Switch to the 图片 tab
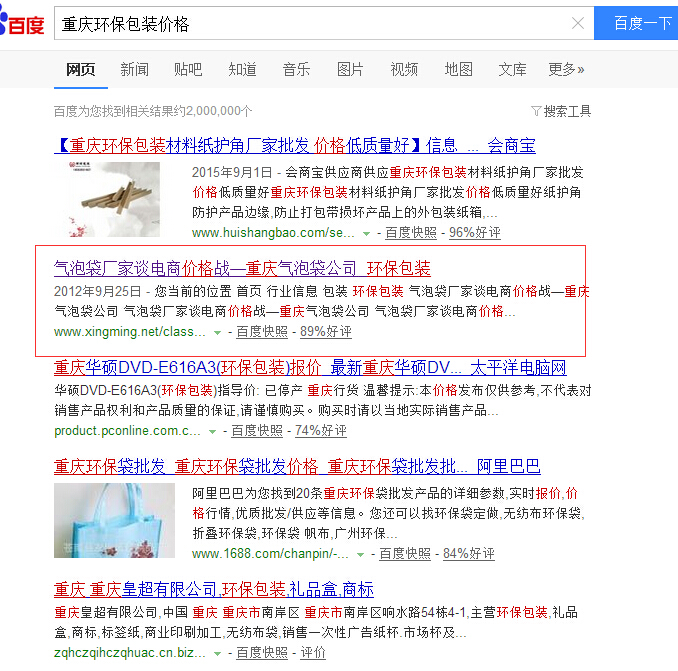The width and height of the screenshot is (678, 671). (x=350, y=69)
